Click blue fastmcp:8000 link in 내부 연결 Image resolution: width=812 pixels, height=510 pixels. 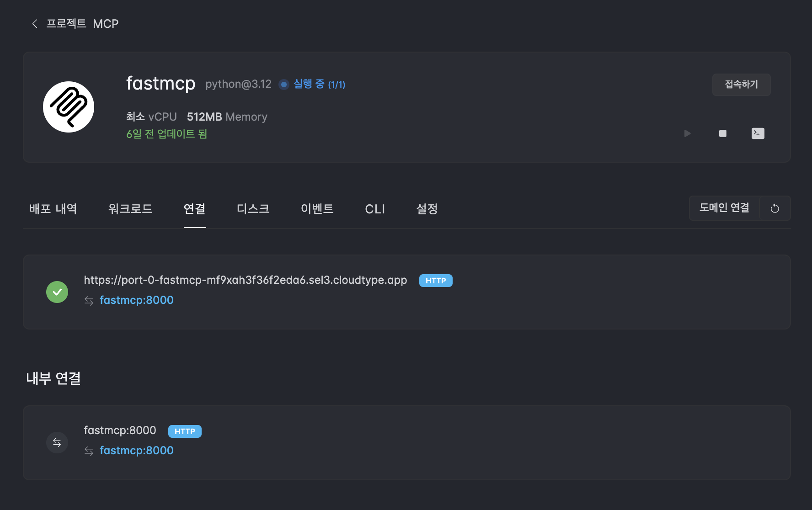coord(137,451)
